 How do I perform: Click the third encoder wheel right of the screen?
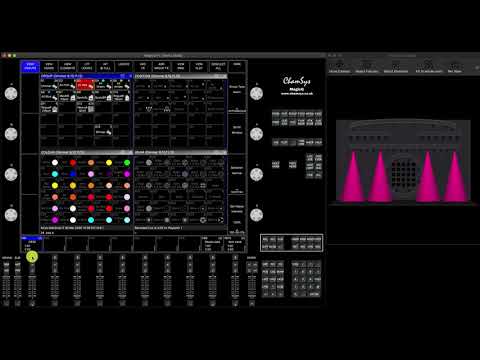point(256,174)
